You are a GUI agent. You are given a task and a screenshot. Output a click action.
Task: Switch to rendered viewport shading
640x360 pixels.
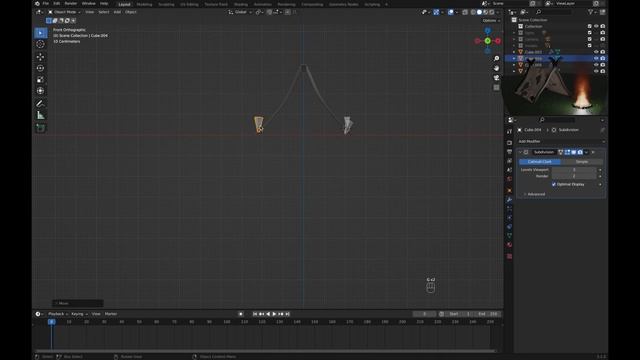(491, 12)
